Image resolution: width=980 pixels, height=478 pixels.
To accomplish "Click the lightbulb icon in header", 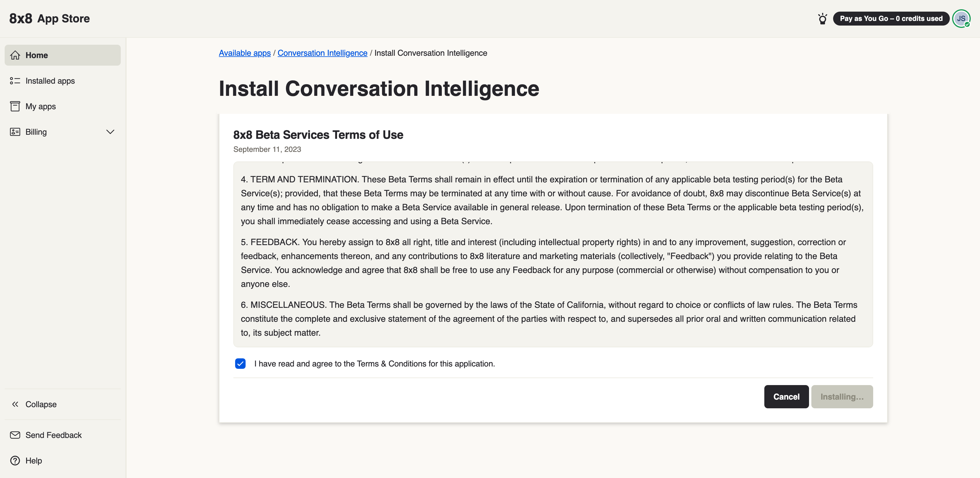I will point(822,19).
